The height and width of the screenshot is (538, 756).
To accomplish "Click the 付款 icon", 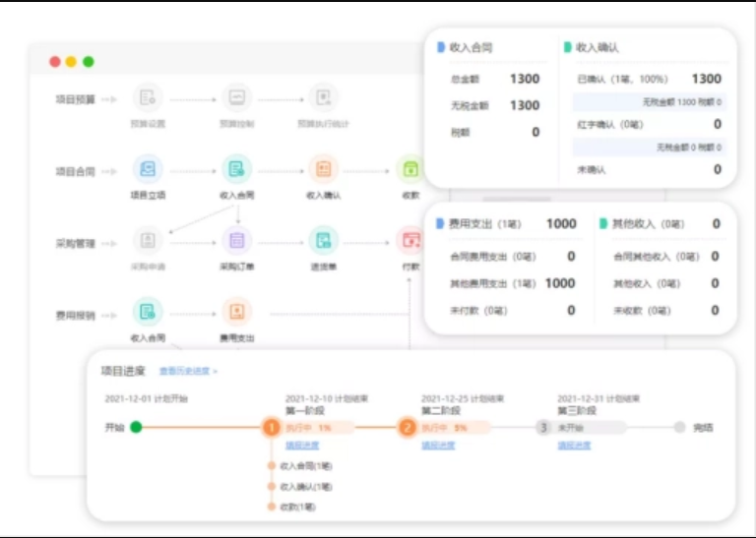I will point(409,240).
